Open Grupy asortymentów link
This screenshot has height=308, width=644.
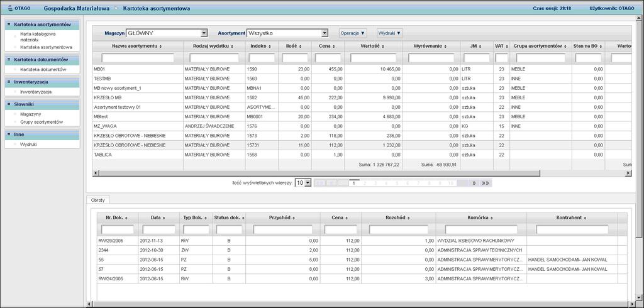tap(41, 122)
